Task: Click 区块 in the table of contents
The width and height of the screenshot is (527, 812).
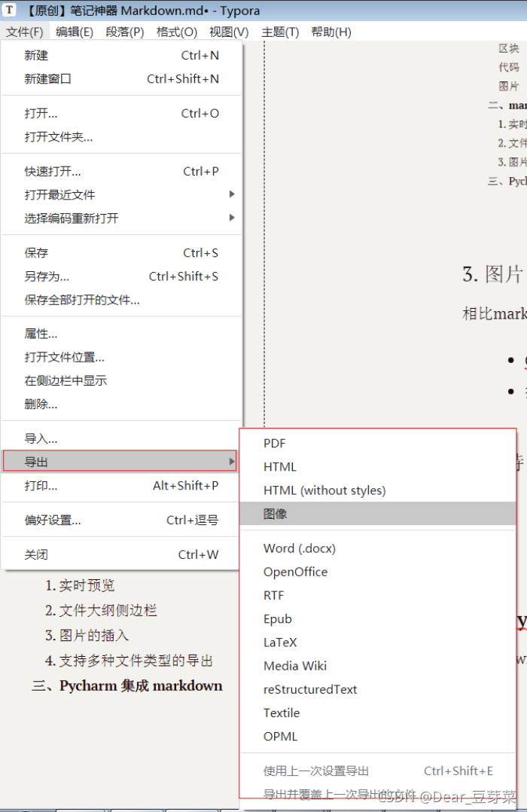Action: pos(508,48)
